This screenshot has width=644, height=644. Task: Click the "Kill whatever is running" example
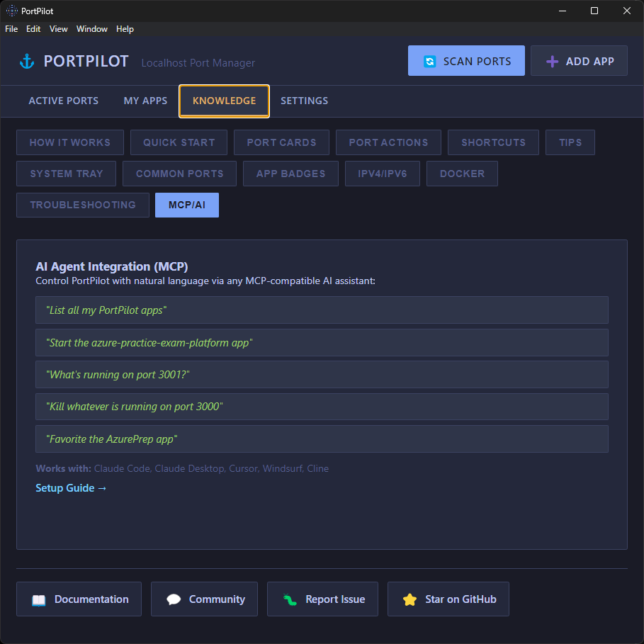click(135, 407)
